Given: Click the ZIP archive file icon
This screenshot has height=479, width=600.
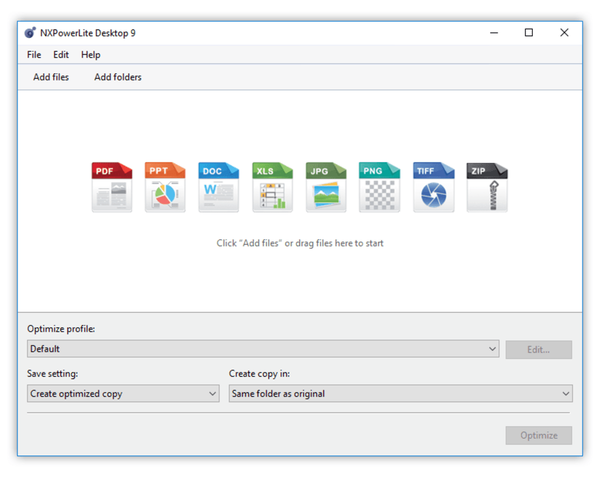Looking at the screenshot, I should (487, 187).
